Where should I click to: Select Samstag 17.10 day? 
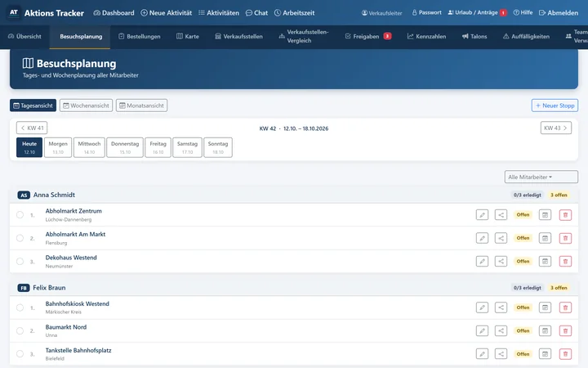[187, 147]
